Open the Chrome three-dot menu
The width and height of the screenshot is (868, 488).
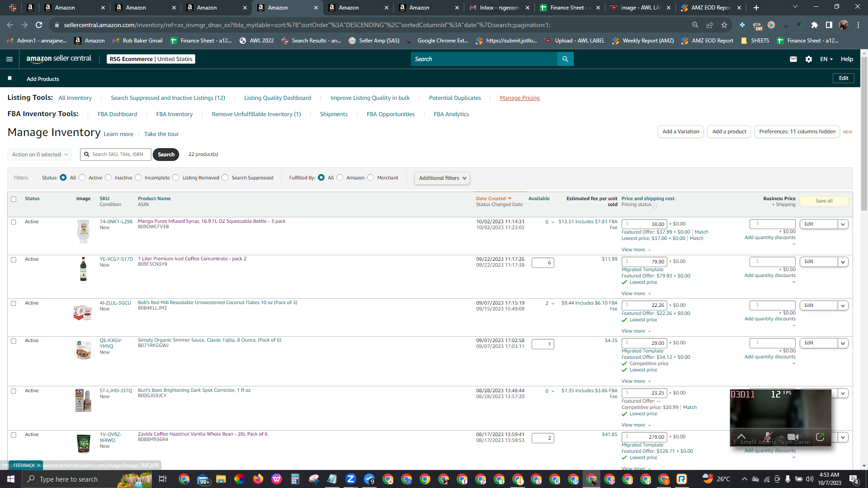click(858, 25)
